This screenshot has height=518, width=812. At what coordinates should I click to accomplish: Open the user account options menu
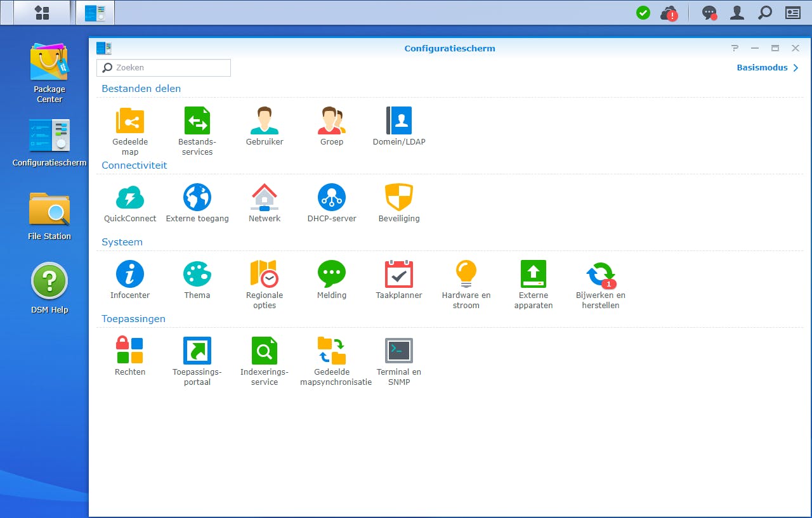click(737, 13)
